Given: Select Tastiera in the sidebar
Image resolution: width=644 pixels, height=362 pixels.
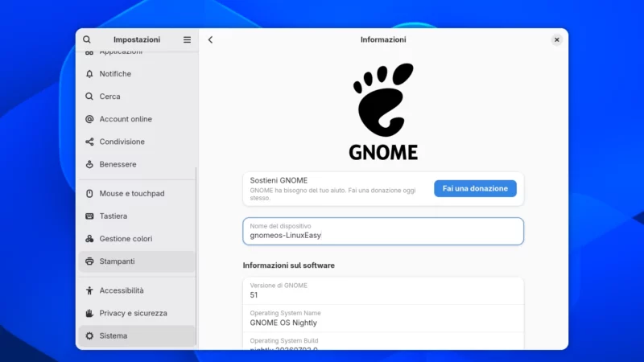Looking at the screenshot, I should coord(136,216).
